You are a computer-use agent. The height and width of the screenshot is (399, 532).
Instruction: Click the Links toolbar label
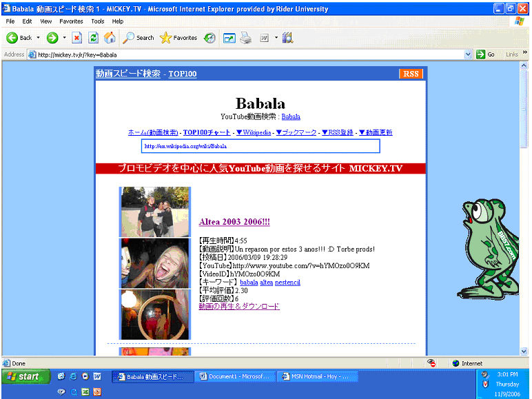[511, 54]
